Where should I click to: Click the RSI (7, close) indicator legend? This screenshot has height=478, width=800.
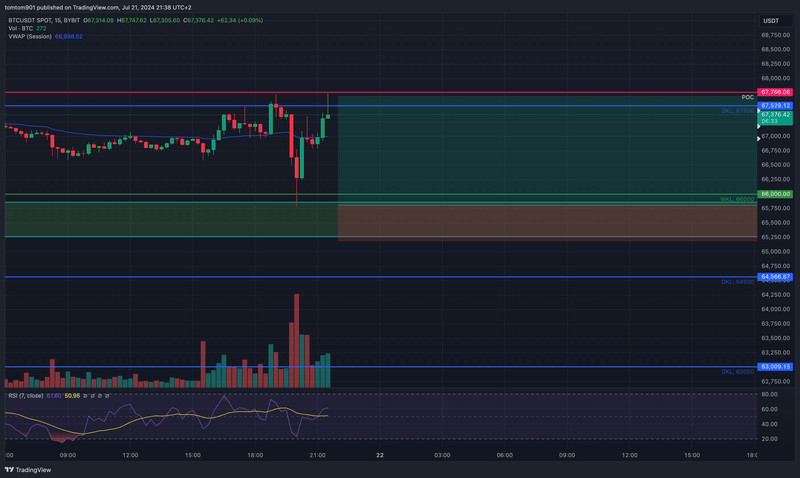(26, 396)
